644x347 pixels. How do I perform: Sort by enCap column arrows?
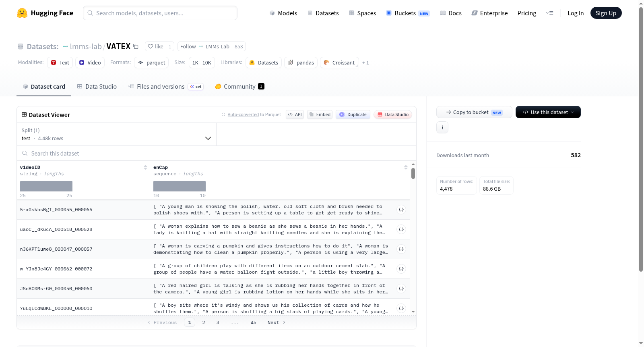coord(406,167)
